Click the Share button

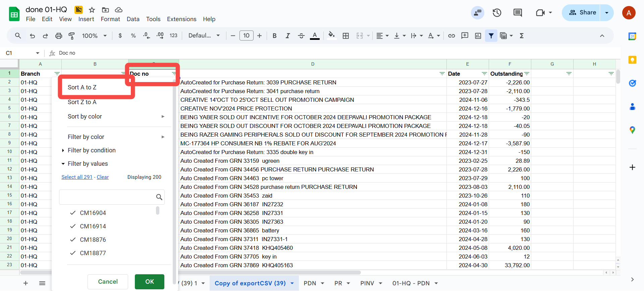click(581, 13)
